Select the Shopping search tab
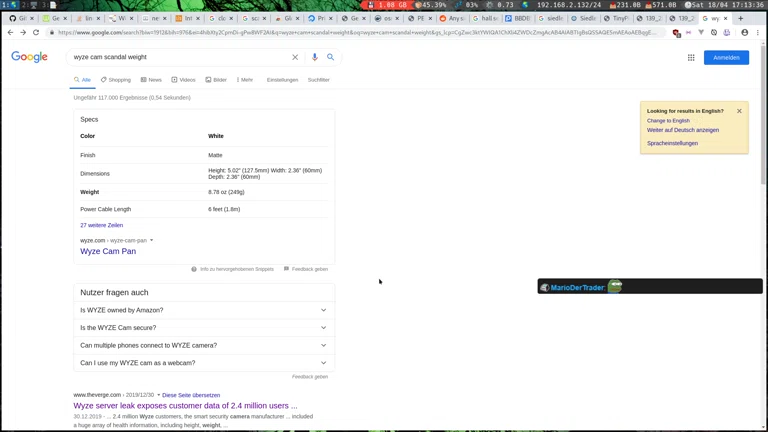The width and height of the screenshot is (768, 432). coord(116,80)
